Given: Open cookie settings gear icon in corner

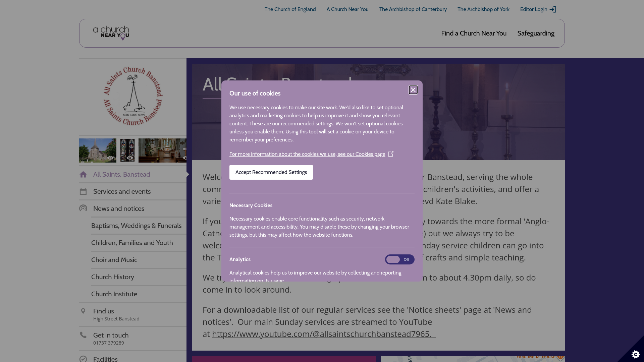Looking at the screenshot, I should coord(635,354).
